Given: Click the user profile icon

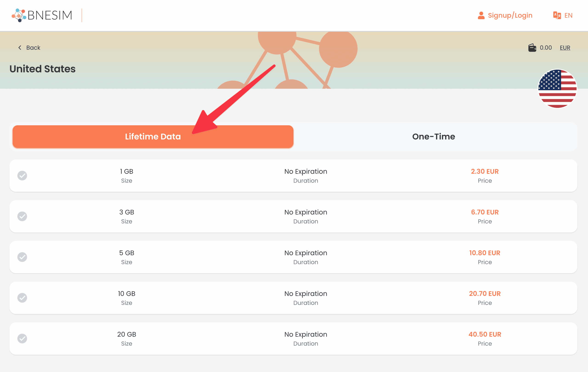Looking at the screenshot, I should (x=481, y=15).
